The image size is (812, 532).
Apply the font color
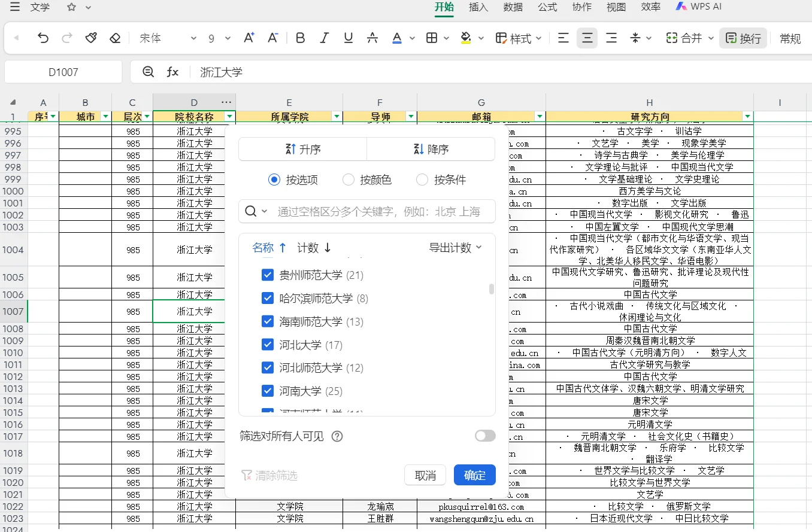396,38
